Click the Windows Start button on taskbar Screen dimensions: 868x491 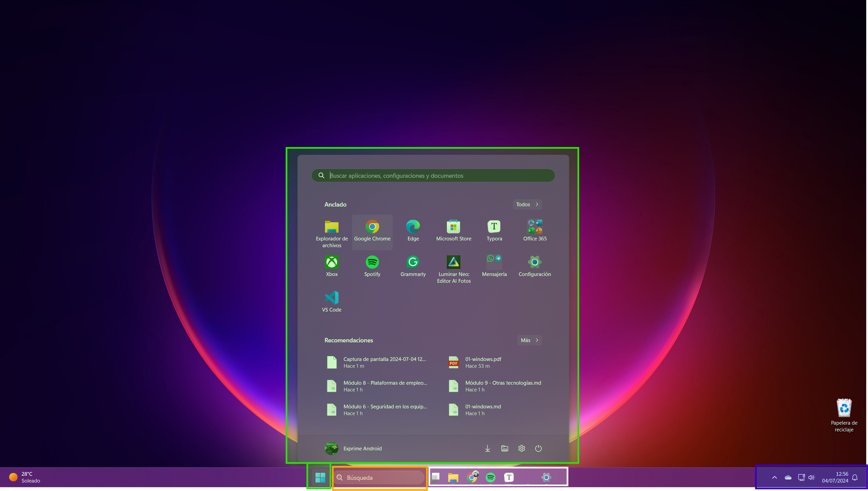[x=320, y=477]
